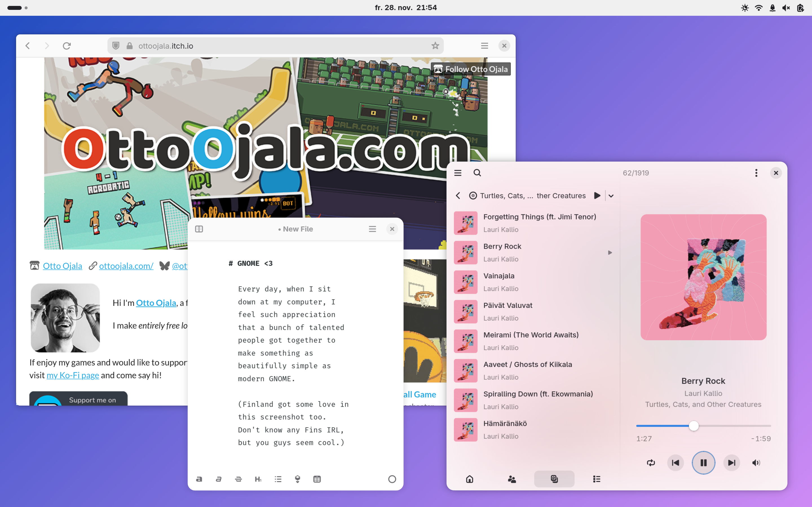Pause the Berry Rock song
This screenshot has height=507, width=812.
click(x=703, y=463)
